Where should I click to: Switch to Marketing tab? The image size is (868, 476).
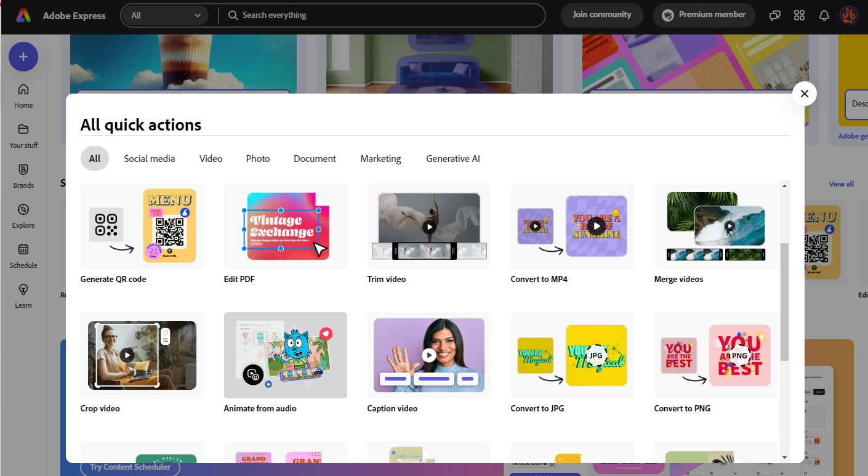pyautogui.click(x=380, y=158)
